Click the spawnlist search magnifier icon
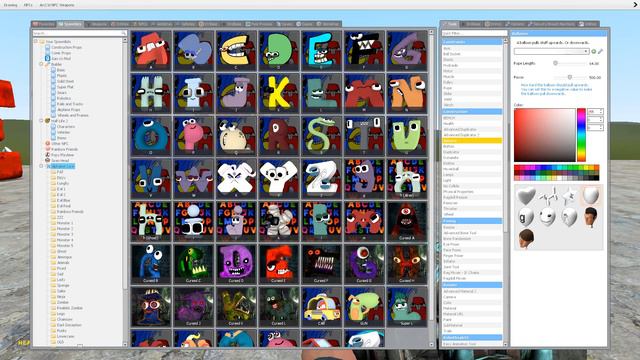The height and width of the screenshot is (360, 640). coord(124,33)
